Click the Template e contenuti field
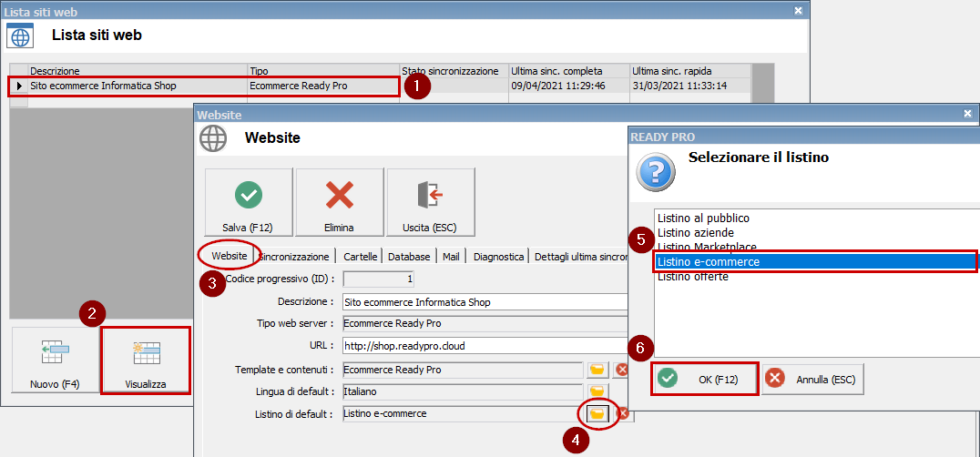This screenshot has height=457, width=980. 463,370
